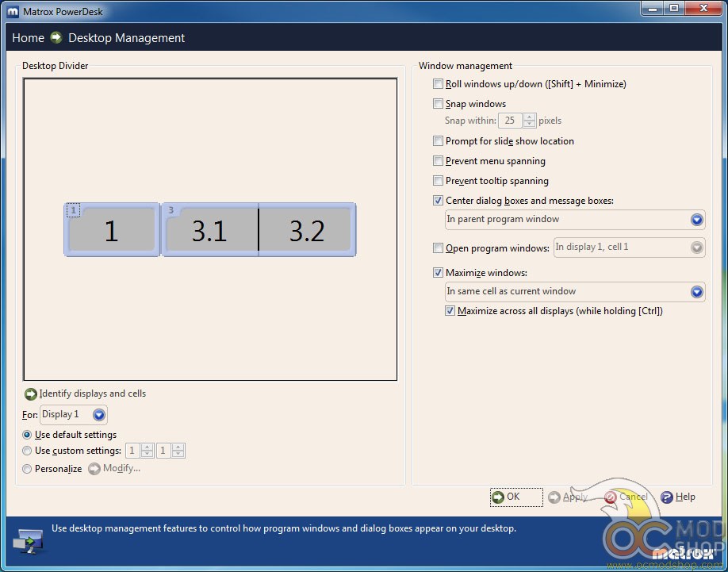Click the Modify... link
Viewport: 728px width, 572px height.
coord(121,468)
